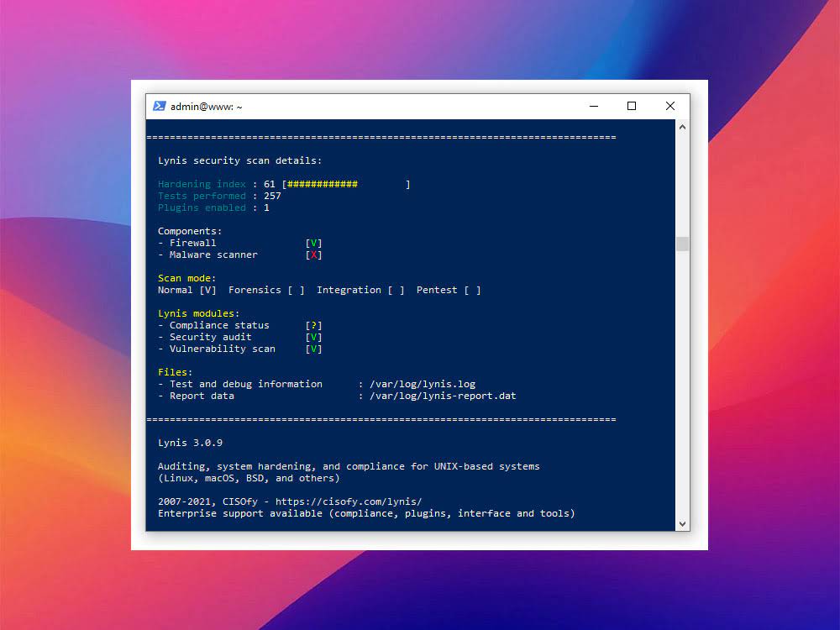The height and width of the screenshot is (630, 840).
Task: Click the 'Lynis 3.0.9' version text
Action: coord(190,444)
